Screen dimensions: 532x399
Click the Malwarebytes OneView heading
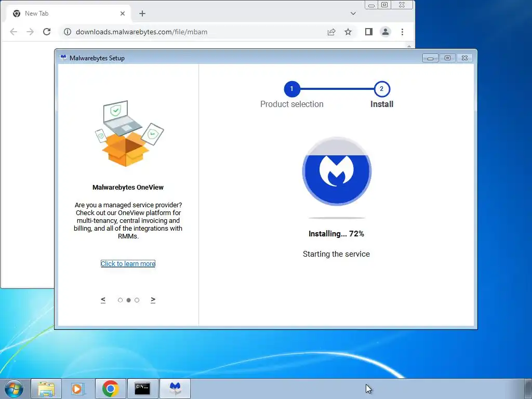[128, 187]
